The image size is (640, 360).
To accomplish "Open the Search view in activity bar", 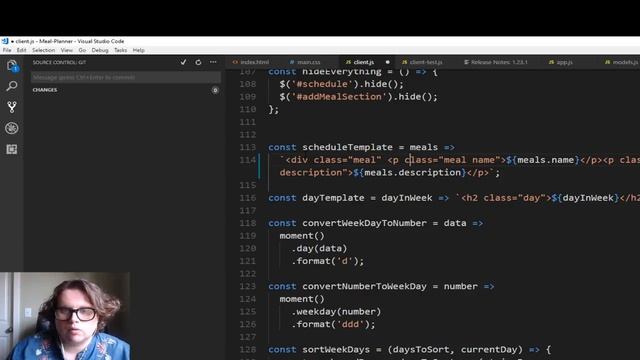I will (12, 86).
